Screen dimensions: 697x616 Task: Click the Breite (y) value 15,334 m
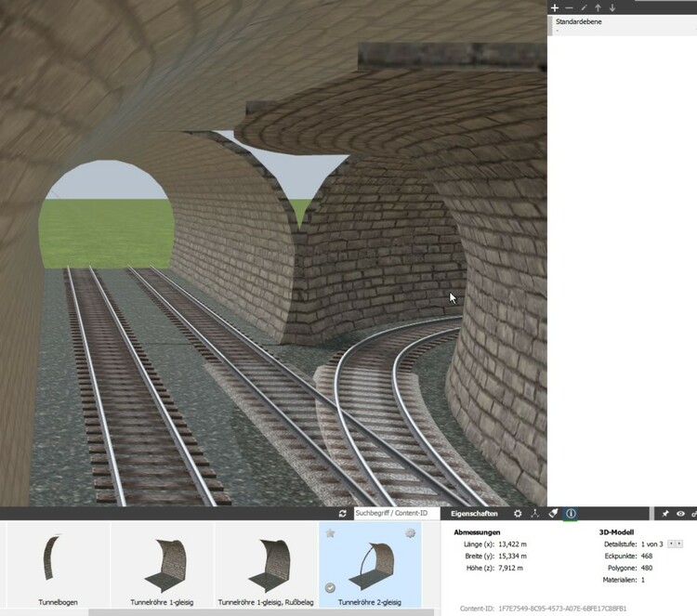coord(512,556)
